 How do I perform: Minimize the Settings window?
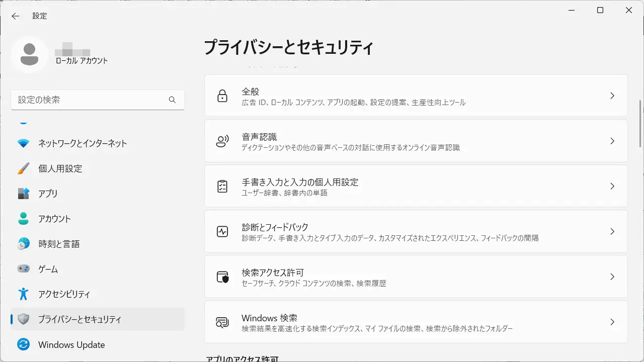click(x=572, y=10)
